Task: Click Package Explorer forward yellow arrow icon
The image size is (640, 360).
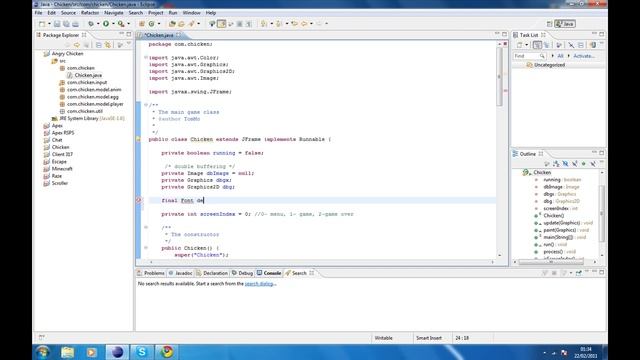Action: pyautogui.click(x=77, y=45)
